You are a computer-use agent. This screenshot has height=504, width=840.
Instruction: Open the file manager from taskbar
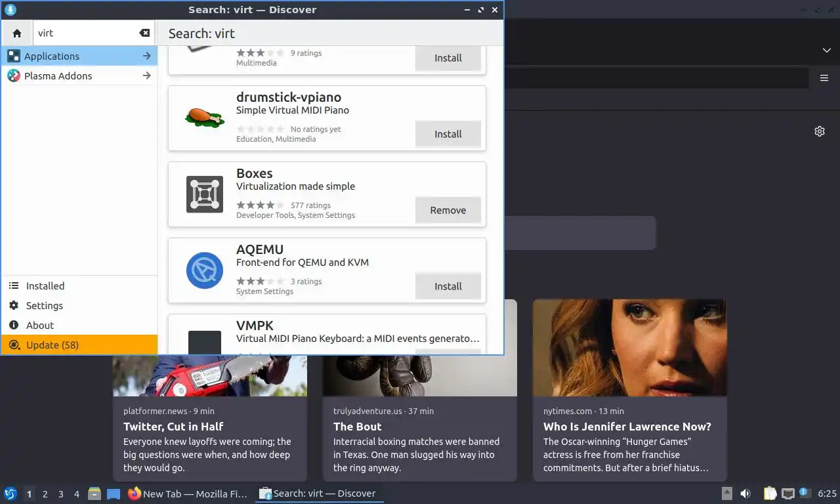pyautogui.click(x=94, y=493)
